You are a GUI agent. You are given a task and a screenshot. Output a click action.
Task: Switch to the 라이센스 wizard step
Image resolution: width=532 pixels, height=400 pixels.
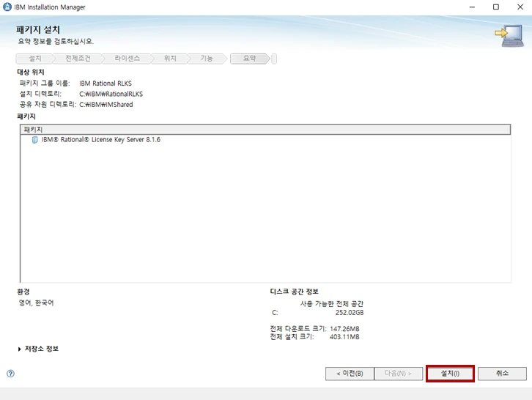click(127, 58)
